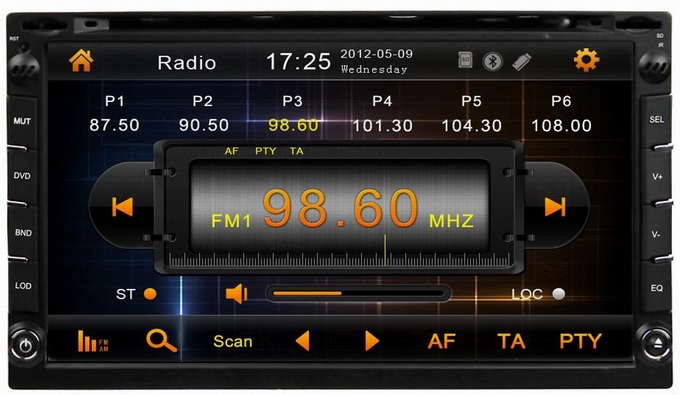The image size is (680, 395).
Task: Push the power button on the bezel
Action: point(25,346)
